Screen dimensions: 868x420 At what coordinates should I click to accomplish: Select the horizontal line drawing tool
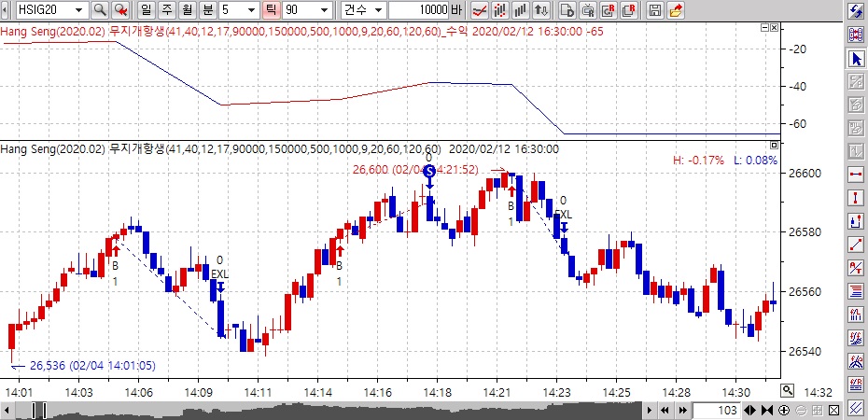point(855,175)
